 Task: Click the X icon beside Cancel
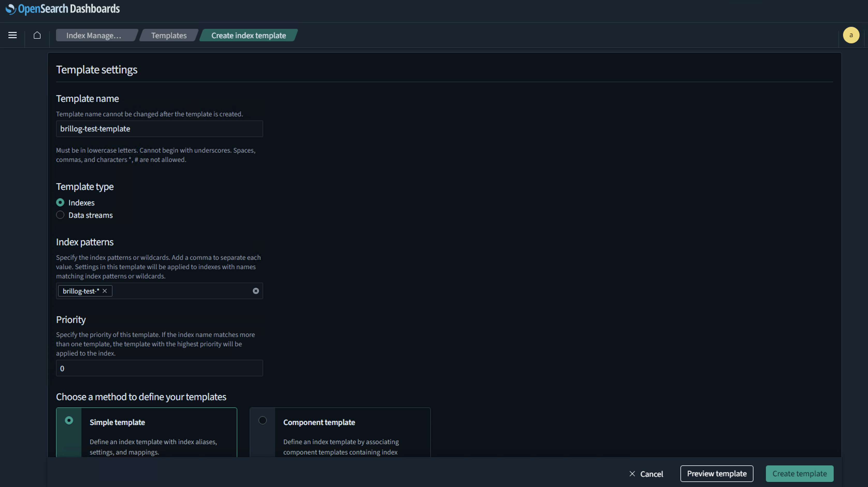click(632, 474)
